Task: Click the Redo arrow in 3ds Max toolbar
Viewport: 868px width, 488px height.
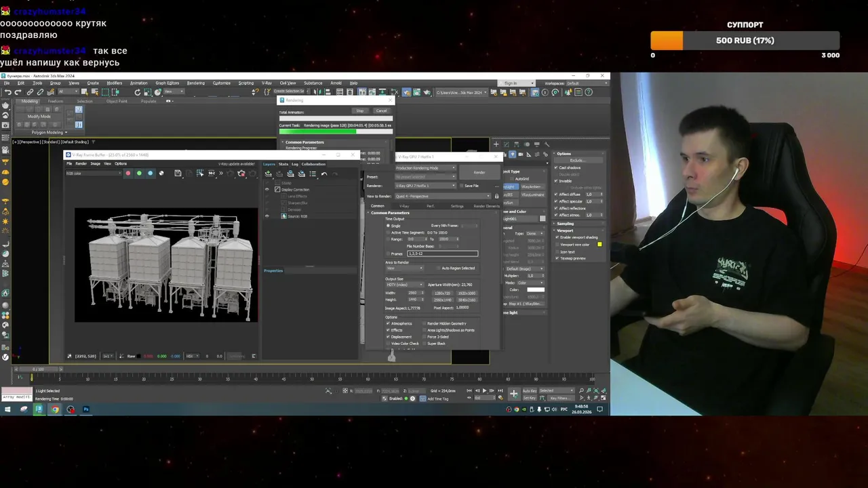Action: pyautogui.click(x=18, y=92)
